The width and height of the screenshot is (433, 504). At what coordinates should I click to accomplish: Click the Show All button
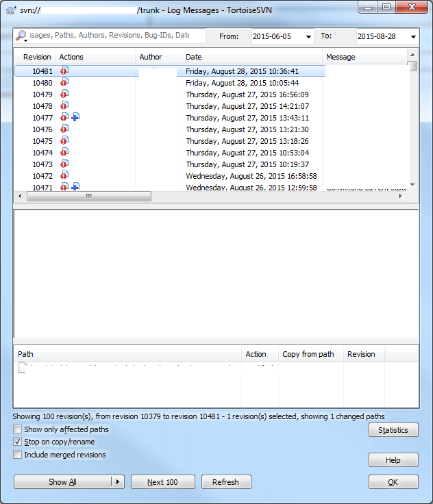click(x=63, y=482)
